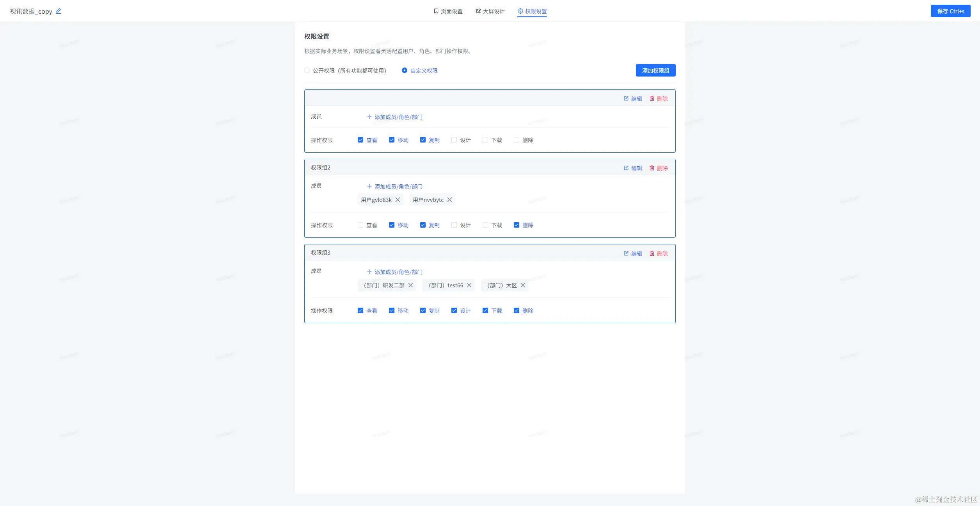The width and height of the screenshot is (980, 506).
Task: Remove user nvvbytc with its X icon
Action: pyautogui.click(x=449, y=200)
